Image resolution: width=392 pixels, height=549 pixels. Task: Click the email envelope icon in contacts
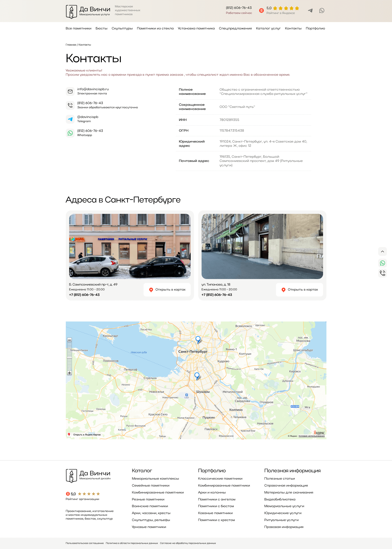pyautogui.click(x=70, y=91)
